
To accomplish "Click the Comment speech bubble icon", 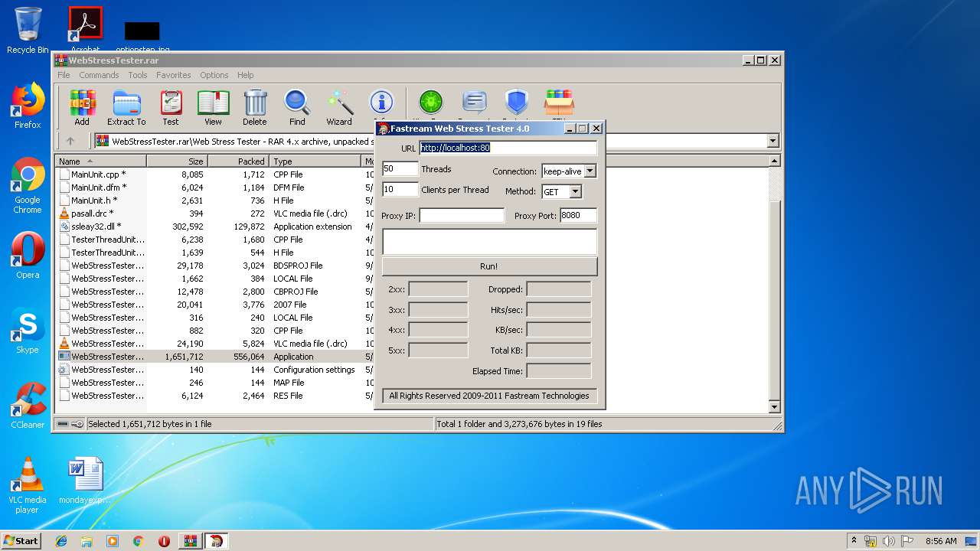I will 475,103.
